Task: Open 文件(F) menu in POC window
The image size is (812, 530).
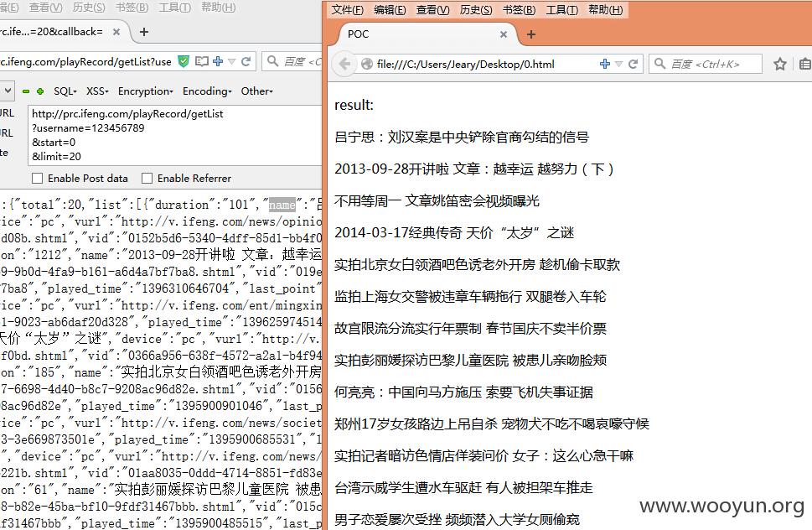Action: [x=348, y=10]
